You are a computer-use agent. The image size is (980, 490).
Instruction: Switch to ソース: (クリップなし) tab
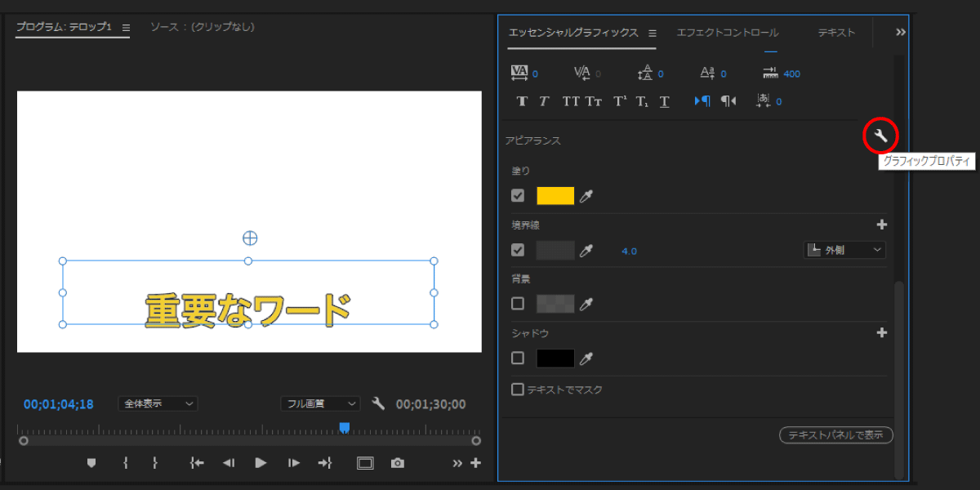pyautogui.click(x=202, y=27)
